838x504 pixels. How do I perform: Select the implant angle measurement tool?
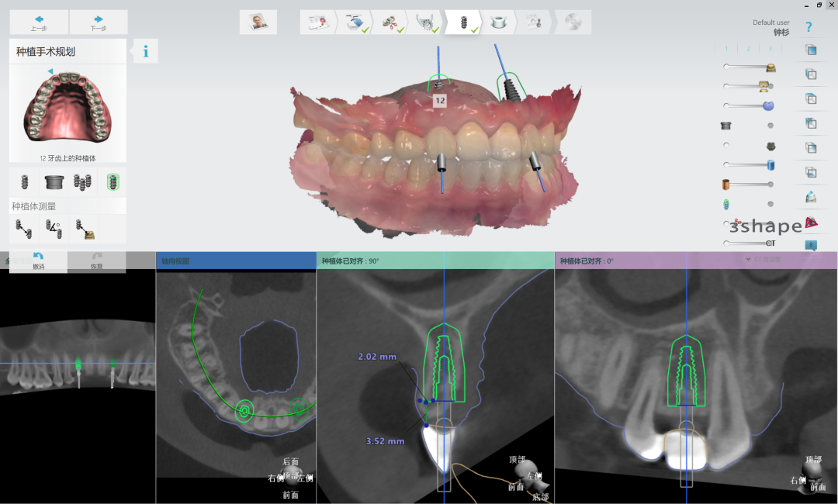coord(54,229)
